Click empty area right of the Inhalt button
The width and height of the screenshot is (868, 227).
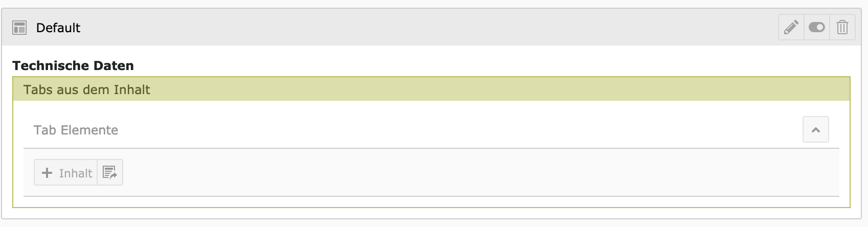(481, 172)
